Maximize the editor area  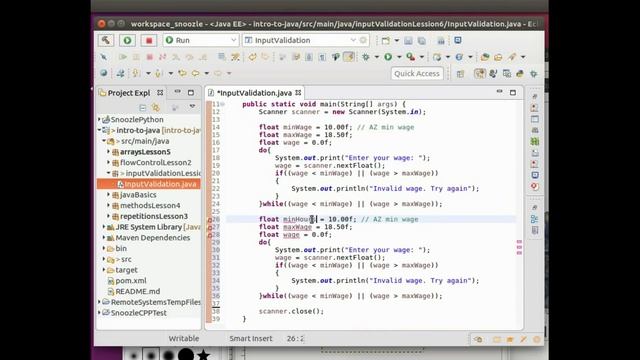(x=513, y=93)
